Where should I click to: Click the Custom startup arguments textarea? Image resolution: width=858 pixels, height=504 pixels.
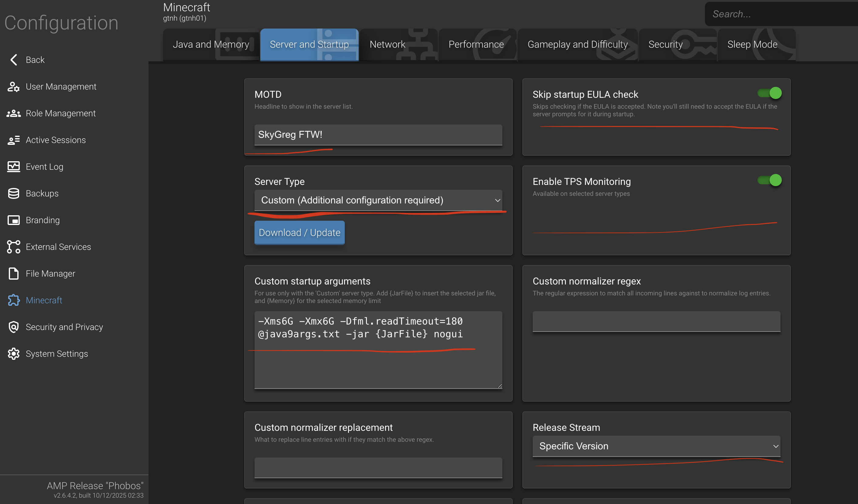pos(378,350)
